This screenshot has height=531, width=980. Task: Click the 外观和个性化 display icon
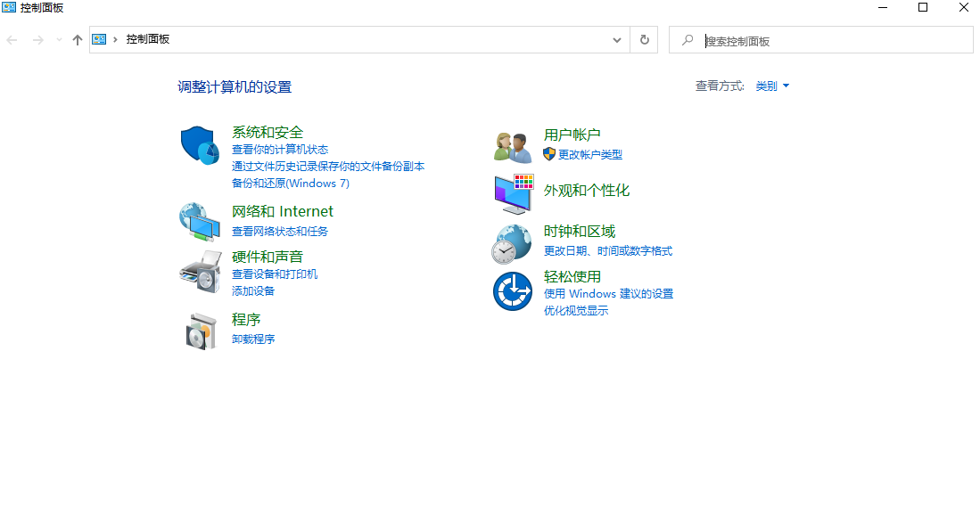coord(511,194)
